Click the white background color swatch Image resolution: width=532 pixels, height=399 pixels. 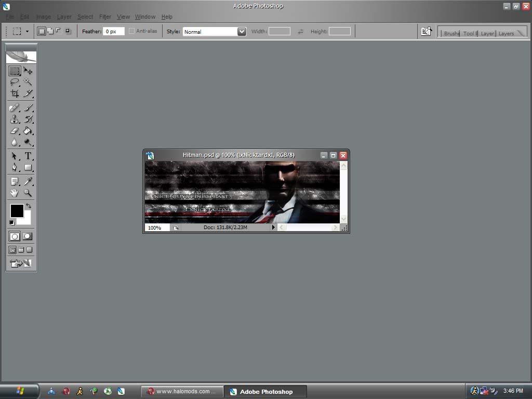point(27,220)
